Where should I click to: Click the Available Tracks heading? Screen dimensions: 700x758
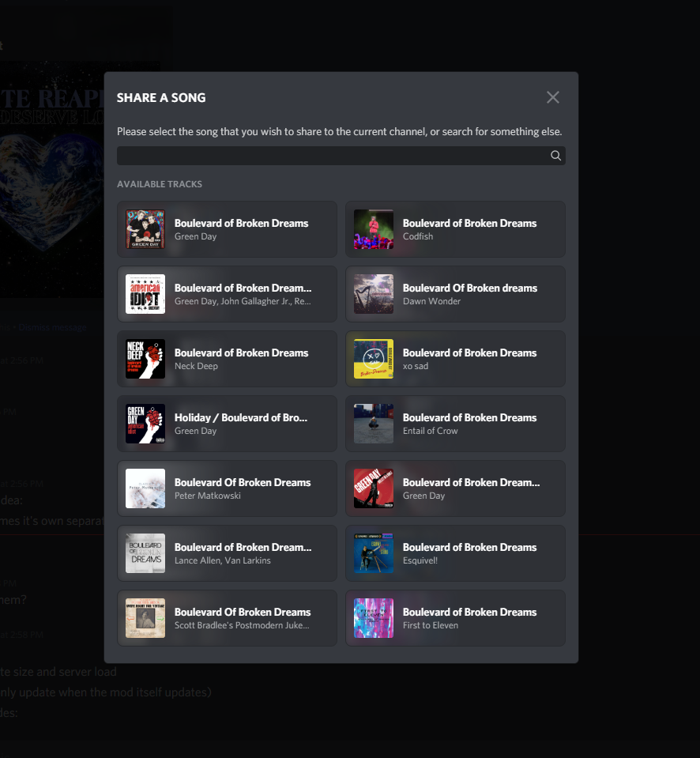(x=160, y=184)
